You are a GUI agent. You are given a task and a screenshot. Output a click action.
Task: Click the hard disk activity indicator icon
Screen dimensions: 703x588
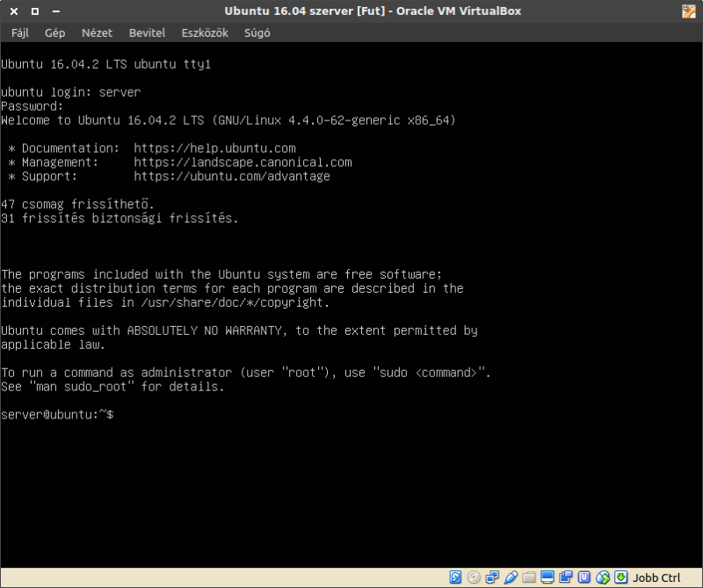(455, 577)
